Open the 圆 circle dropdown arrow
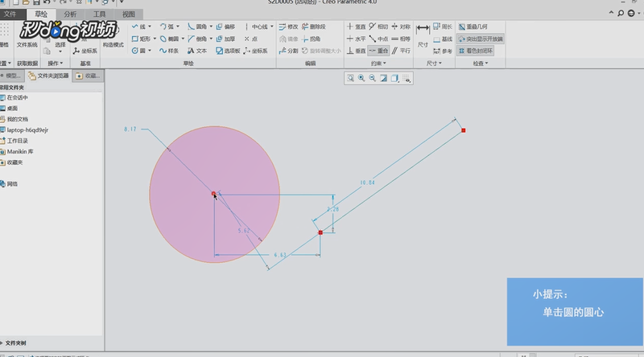The image size is (644, 357). 150,51
